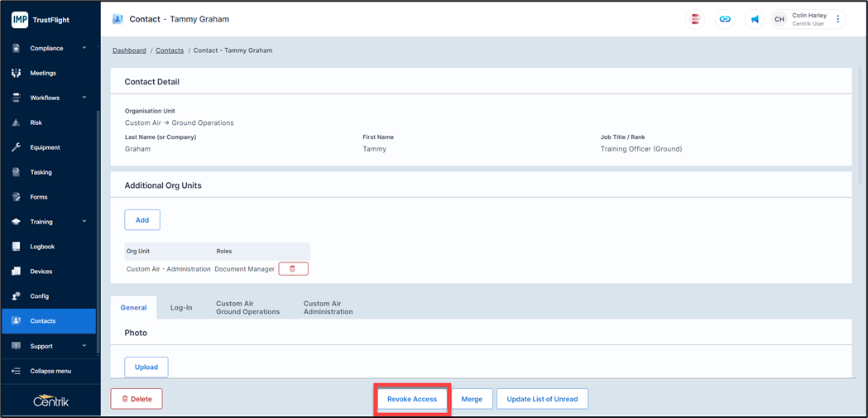Open announcements megaphone icon
This screenshot has height=418, width=868.
[755, 19]
